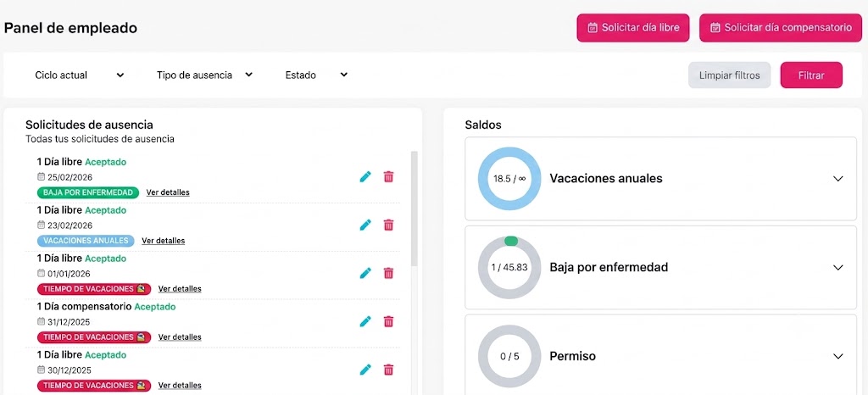Image resolution: width=868 pixels, height=395 pixels.
Task: Click the date text 25/02/2026
Action: click(70, 178)
